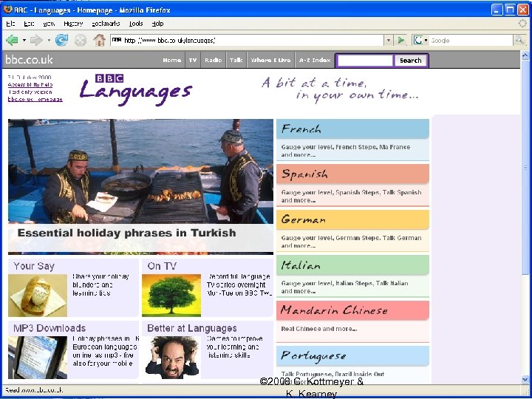The height and width of the screenshot is (399, 532).
Task: Click the MP3 Downloads phone thumbnail
Action: pos(38,358)
